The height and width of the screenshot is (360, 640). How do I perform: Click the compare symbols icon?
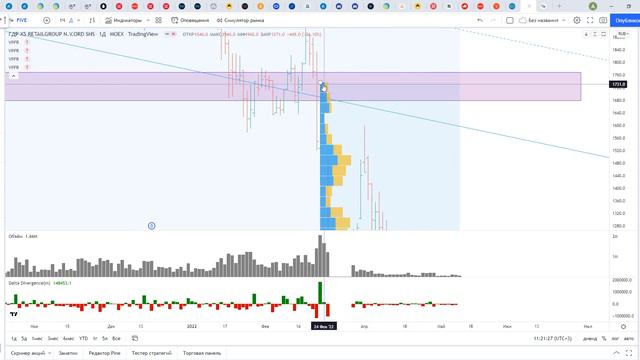coord(47,20)
